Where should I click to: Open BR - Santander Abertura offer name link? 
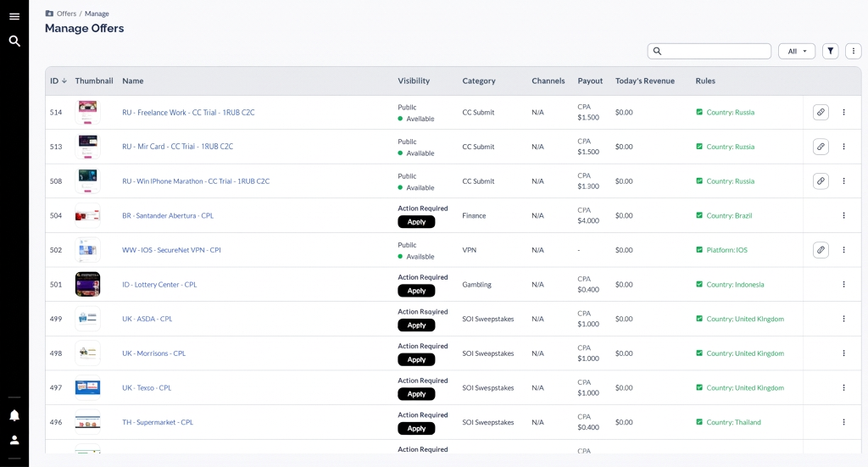point(168,215)
